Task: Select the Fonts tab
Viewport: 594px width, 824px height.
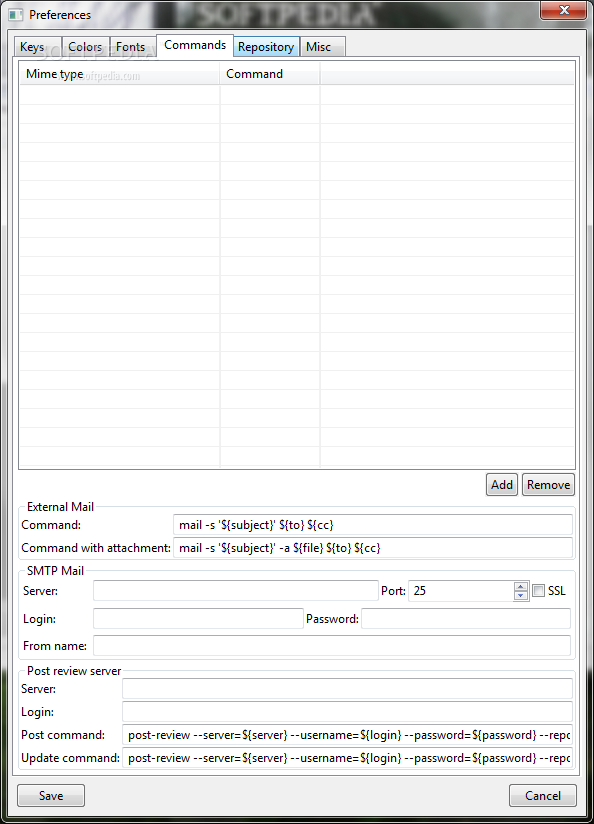Action: click(x=132, y=47)
